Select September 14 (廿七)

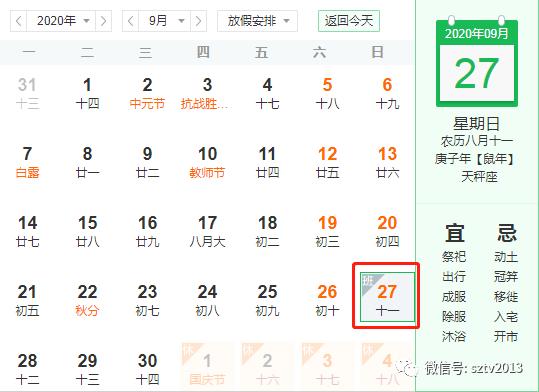click(x=28, y=232)
